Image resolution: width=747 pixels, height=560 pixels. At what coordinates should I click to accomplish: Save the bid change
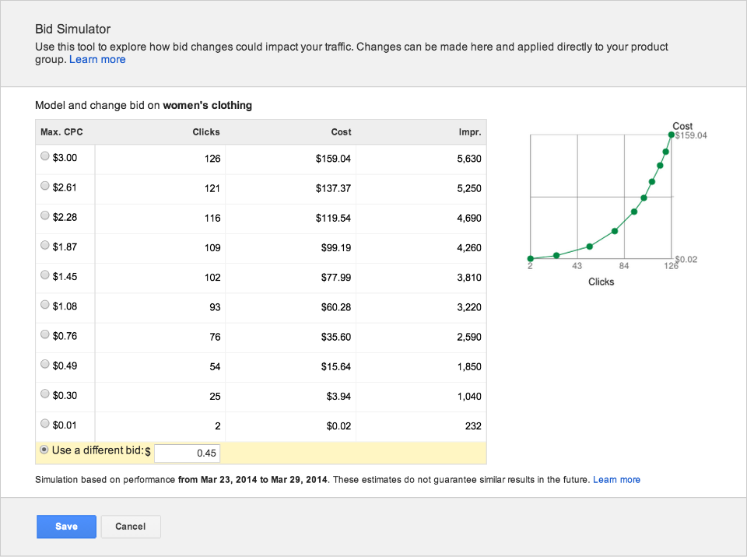(66, 527)
